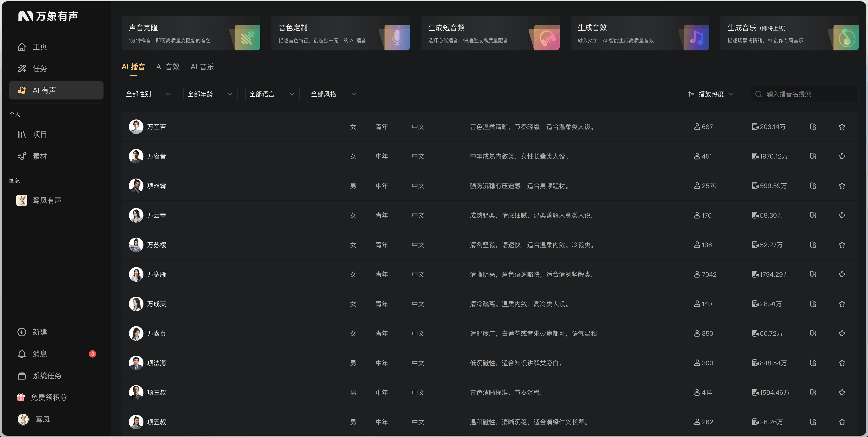868x437 pixels.
Task: Star the 万寒雁 voice row
Action: tap(842, 274)
